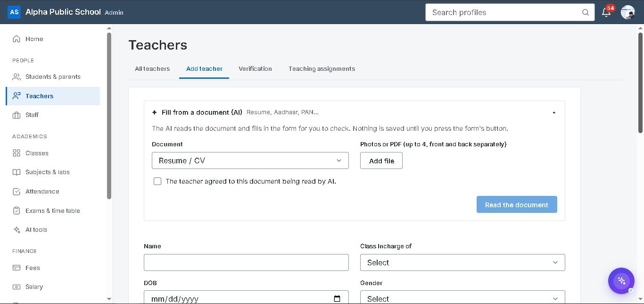Viewport: 644px width, 304px height.
Task: Open the Document type dropdown
Action: 250,160
